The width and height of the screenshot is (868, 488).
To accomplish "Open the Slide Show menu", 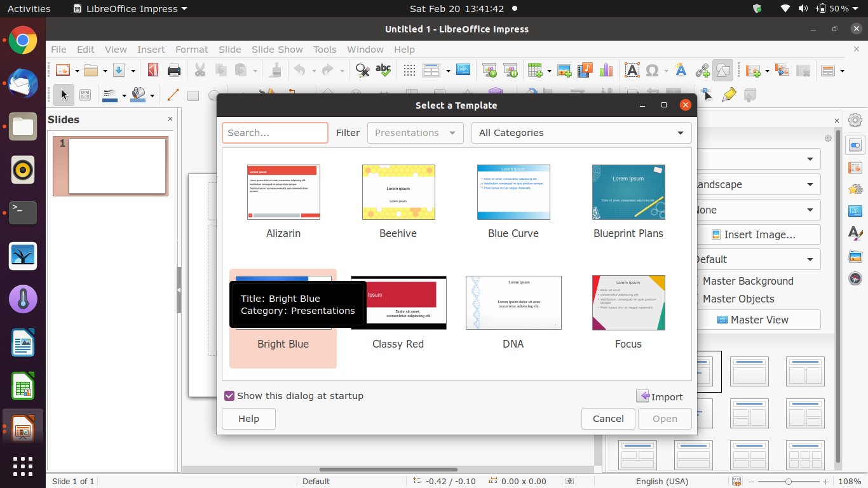I will tap(277, 50).
